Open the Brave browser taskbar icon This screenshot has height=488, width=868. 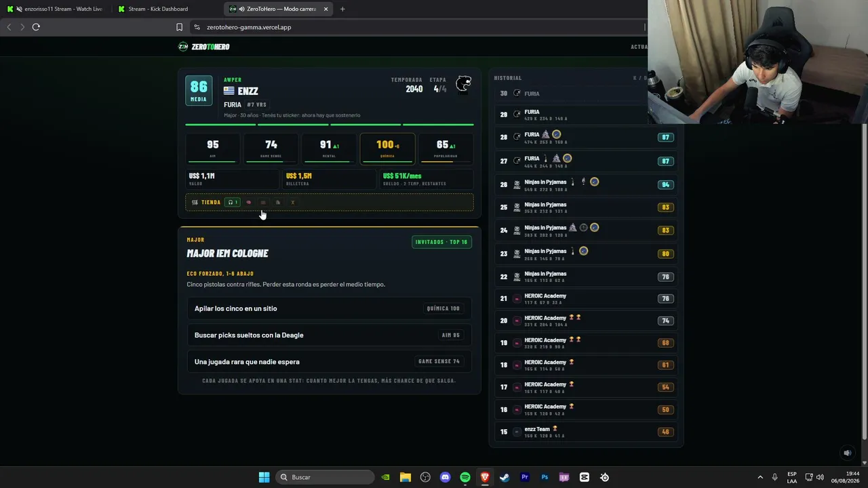[x=485, y=477]
